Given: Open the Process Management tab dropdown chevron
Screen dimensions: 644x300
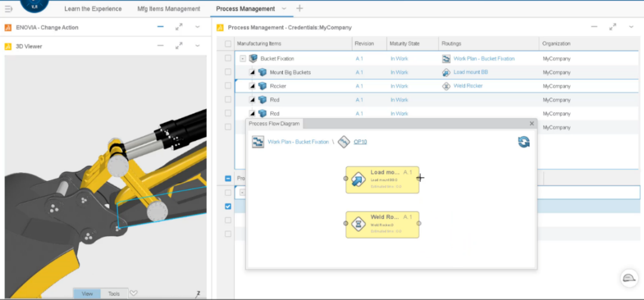Looking at the screenshot, I should tap(284, 8).
